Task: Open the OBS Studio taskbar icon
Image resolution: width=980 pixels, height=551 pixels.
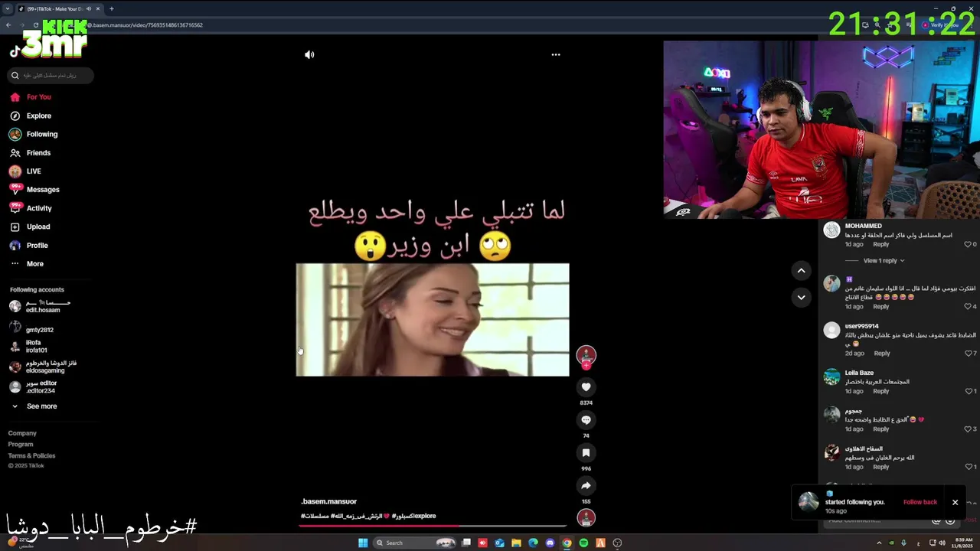Action: click(x=617, y=543)
